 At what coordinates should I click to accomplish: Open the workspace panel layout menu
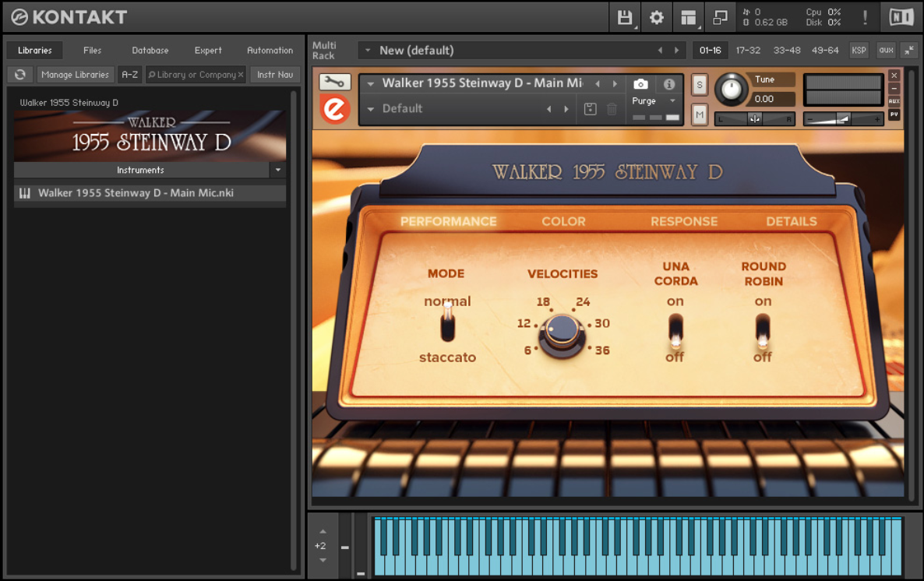pyautogui.click(x=688, y=18)
